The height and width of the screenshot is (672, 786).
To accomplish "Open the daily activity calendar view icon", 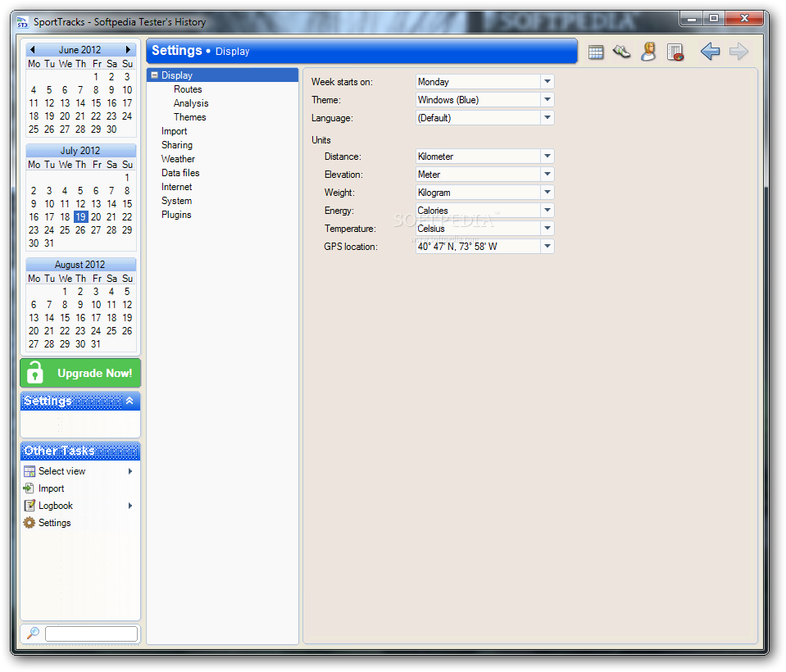I will pyautogui.click(x=596, y=52).
